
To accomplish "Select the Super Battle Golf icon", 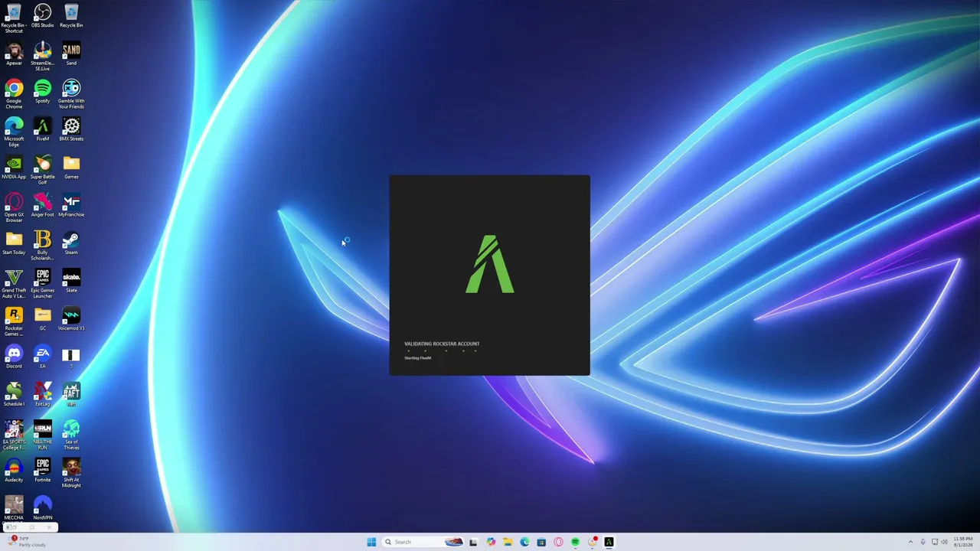I will coord(43,170).
